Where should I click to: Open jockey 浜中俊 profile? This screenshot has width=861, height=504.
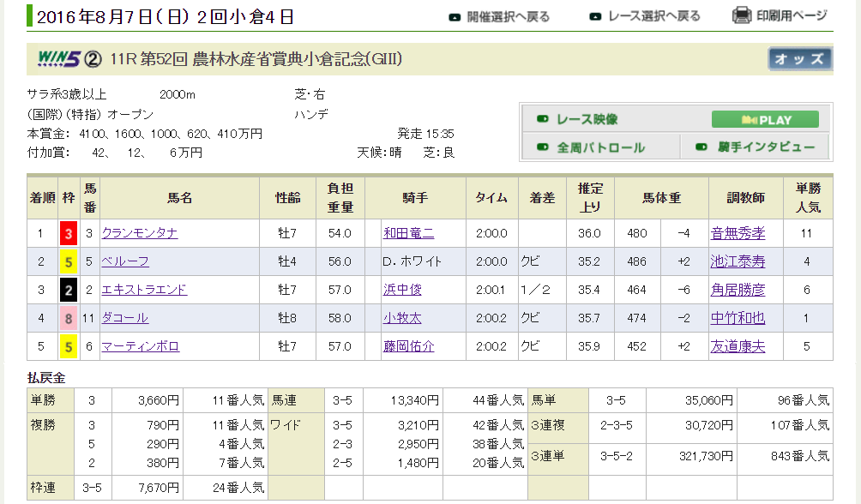tap(402, 290)
